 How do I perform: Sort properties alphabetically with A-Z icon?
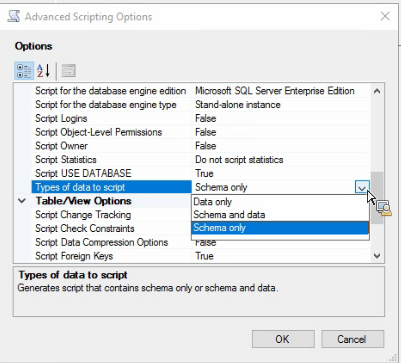coord(44,71)
